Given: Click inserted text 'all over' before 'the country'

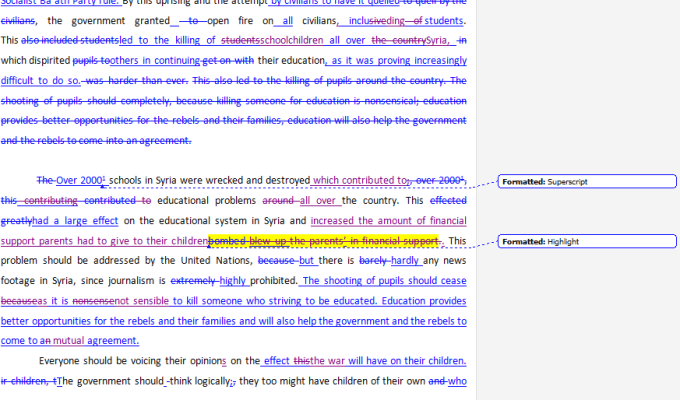Looking at the screenshot, I should pos(317,201).
